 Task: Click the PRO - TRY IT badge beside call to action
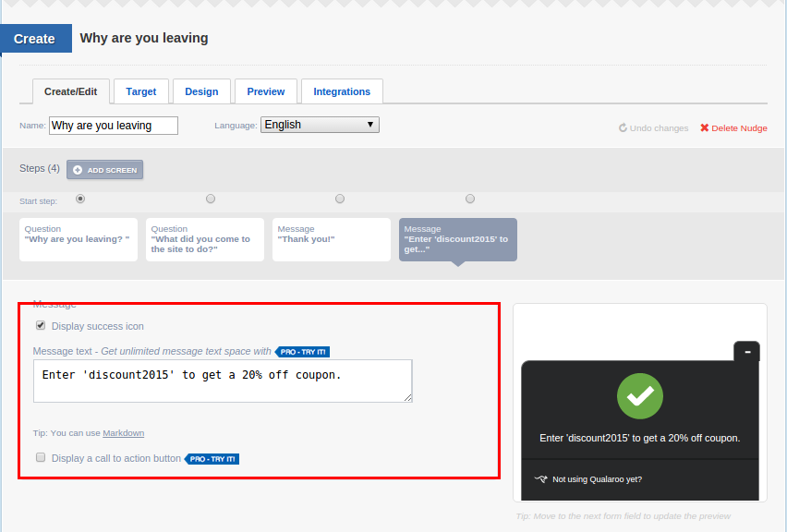(212, 459)
